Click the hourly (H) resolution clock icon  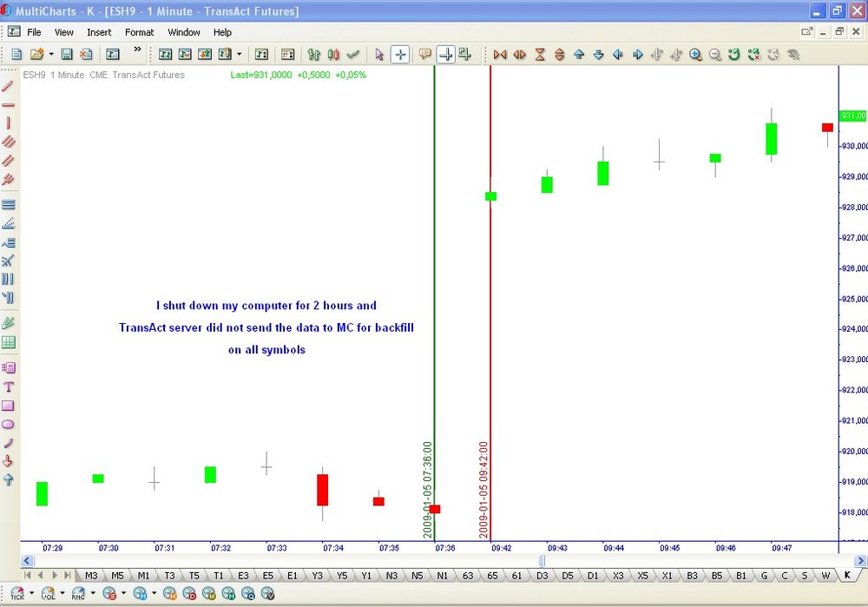click(169, 594)
